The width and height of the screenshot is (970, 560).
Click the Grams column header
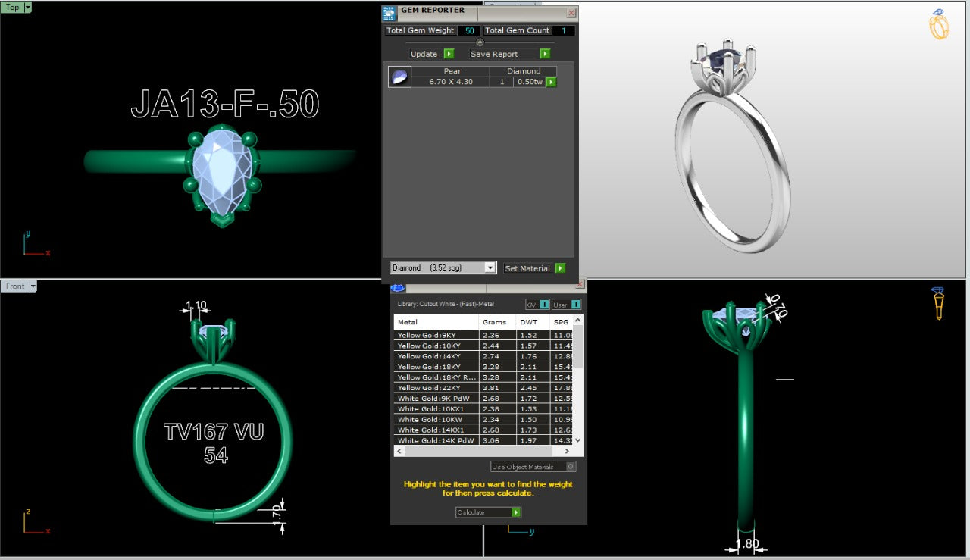click(x=497, y=322)
